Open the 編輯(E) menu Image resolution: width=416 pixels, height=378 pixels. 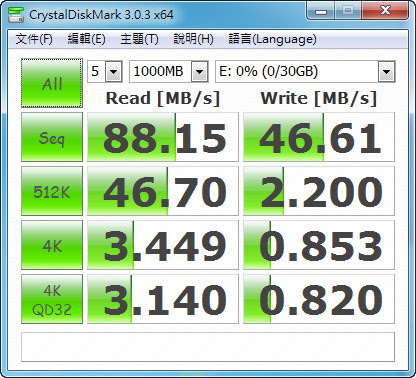click(x=86, y=39)
